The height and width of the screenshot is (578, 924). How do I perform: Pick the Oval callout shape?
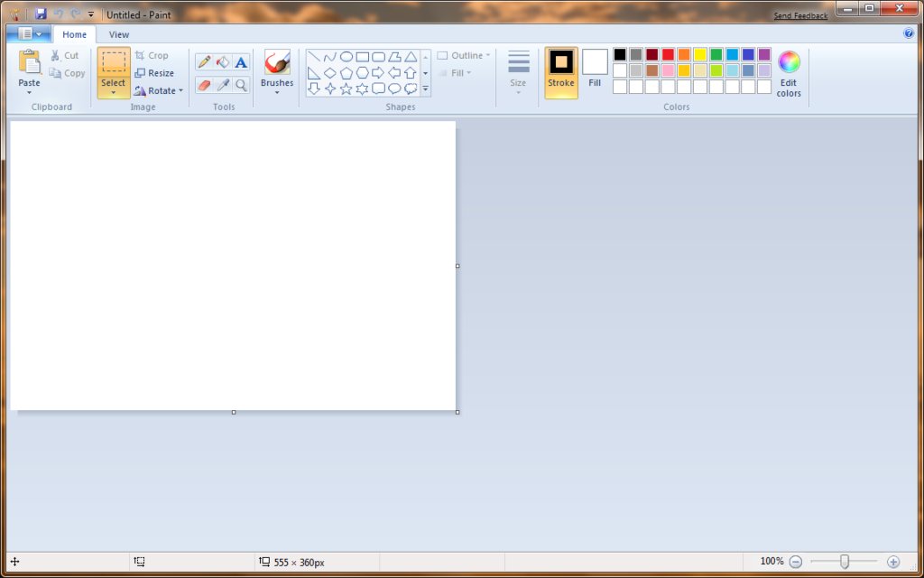(x=394, y=89)
